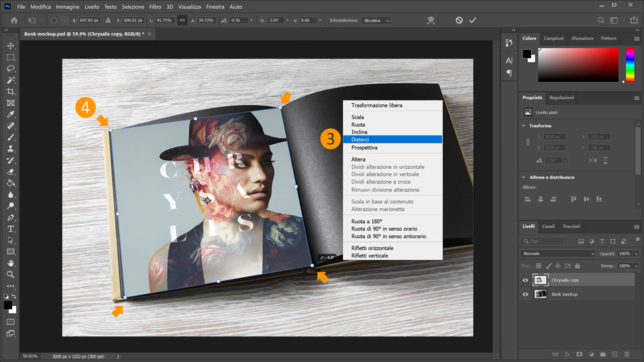Collapse the Trasforma section
Screen dimensions: 644x362
click(x=524, y=125)
